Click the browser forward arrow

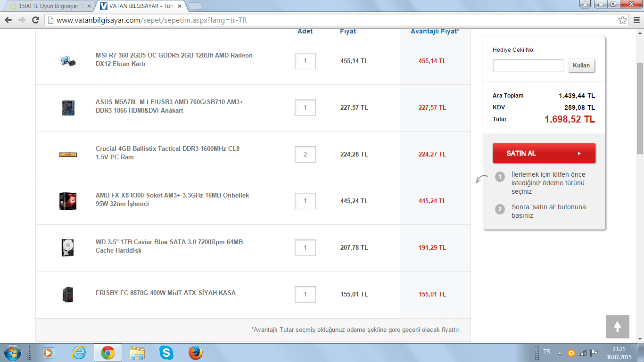pyautogui.click(x=22, y=20)
